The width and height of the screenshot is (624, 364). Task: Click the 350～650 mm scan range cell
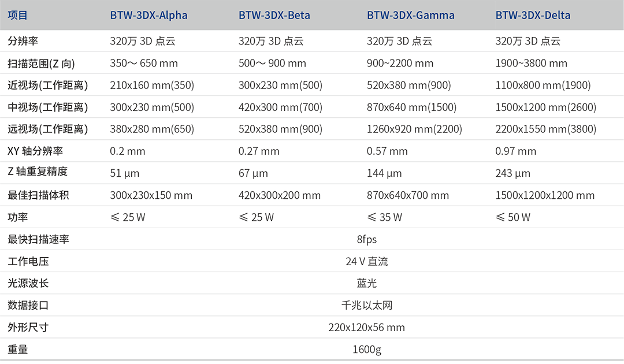144,63
